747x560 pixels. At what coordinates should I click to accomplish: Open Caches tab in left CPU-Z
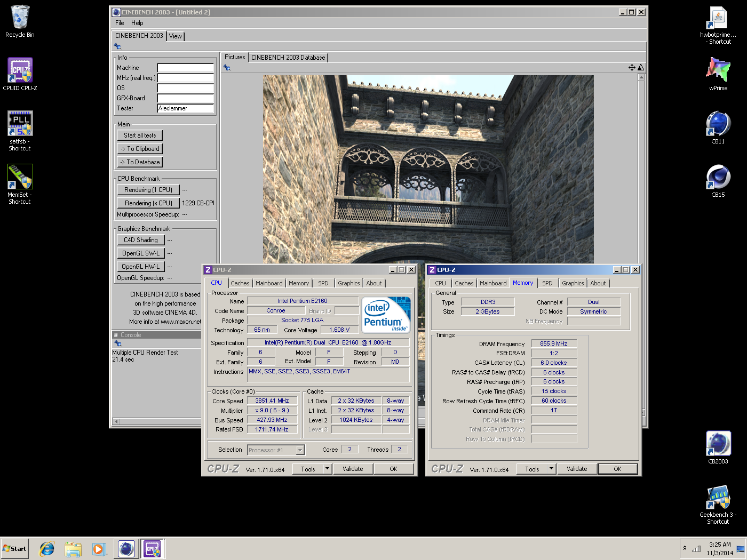click(x=240, y=283)
